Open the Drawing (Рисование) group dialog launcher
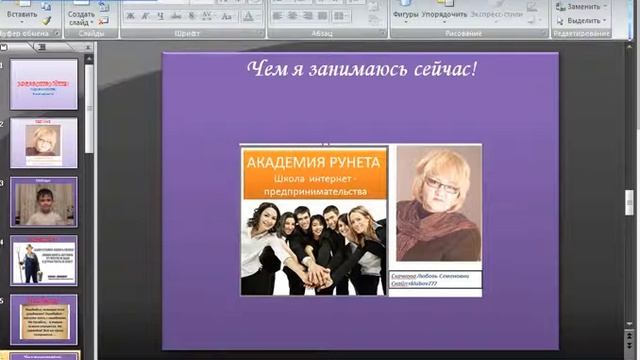Image resolution: width=640 pixels, height=360 pixels. [544, 33]
